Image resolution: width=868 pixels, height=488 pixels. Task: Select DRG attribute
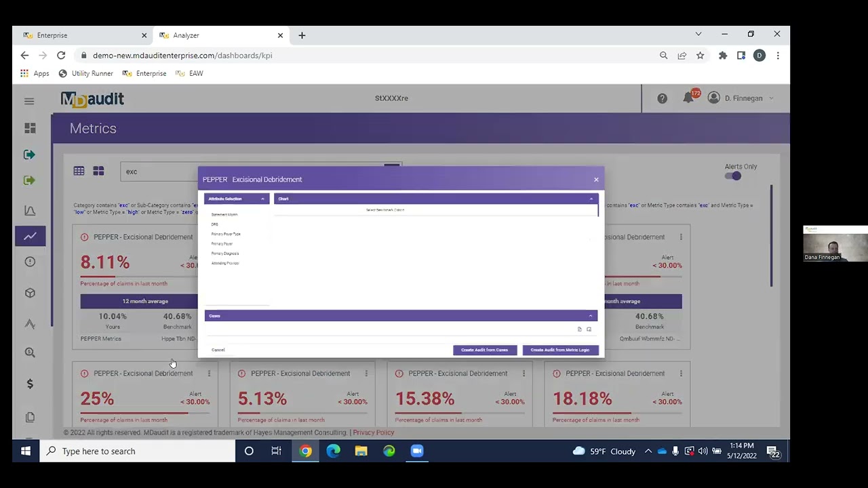[215, 224]
